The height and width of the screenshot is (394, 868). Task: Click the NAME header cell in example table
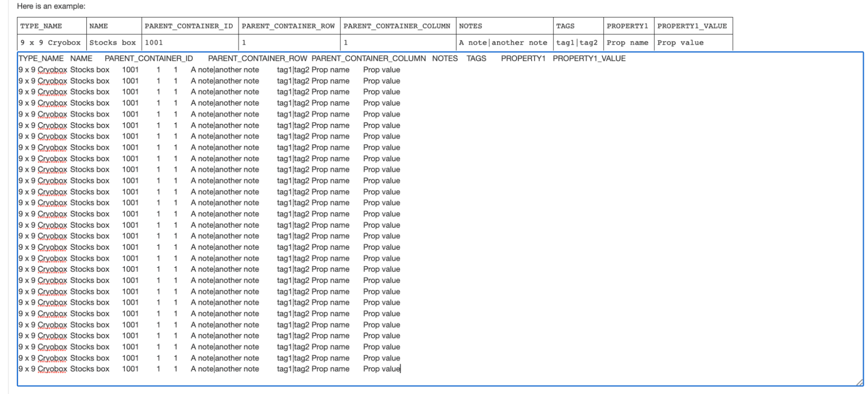(114, 26)
